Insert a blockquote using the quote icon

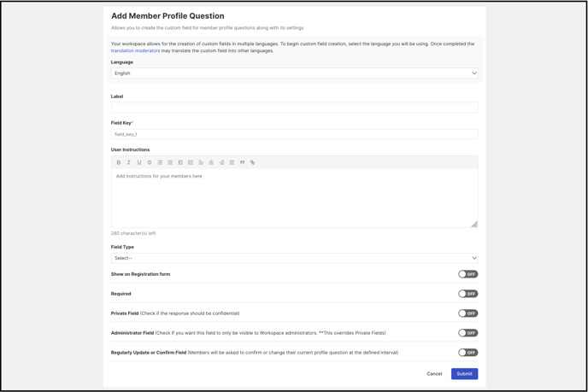pyautogui.click(x=242, y=162)
